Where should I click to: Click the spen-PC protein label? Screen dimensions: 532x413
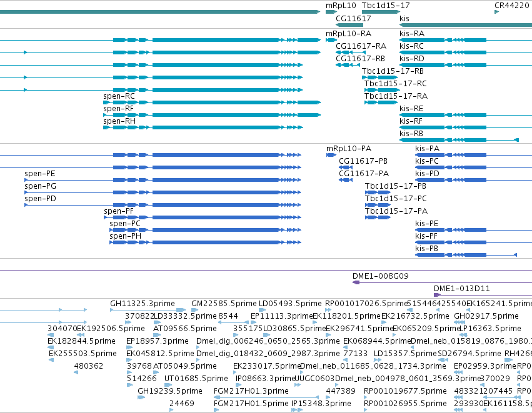125,224
